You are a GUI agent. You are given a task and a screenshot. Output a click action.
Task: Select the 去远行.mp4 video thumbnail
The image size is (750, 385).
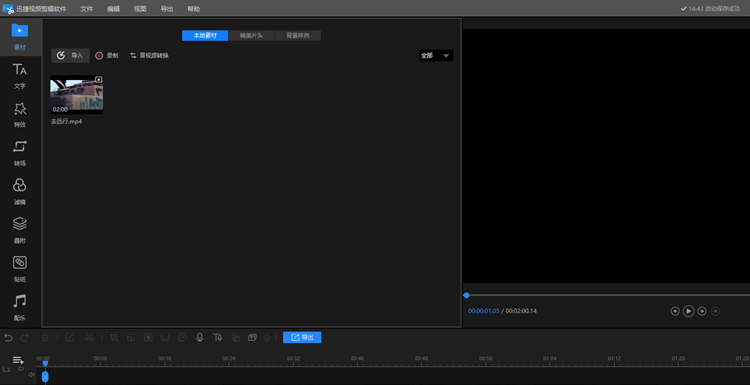point(77,95)
